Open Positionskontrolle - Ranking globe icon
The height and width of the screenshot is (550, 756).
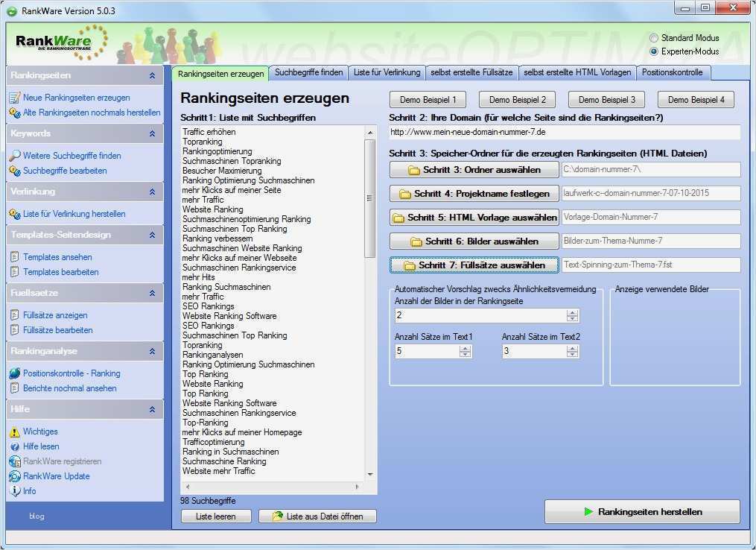tap(13, 373)
